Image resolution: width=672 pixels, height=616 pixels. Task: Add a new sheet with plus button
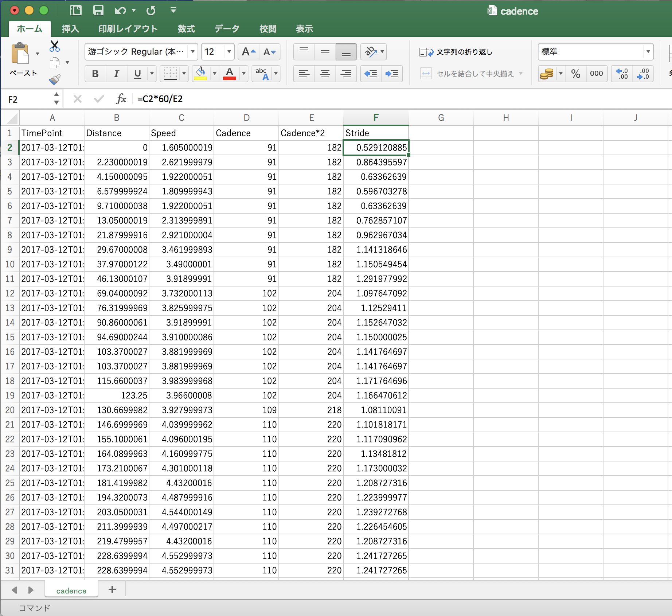pyautogui.click(x=112, y=589)
